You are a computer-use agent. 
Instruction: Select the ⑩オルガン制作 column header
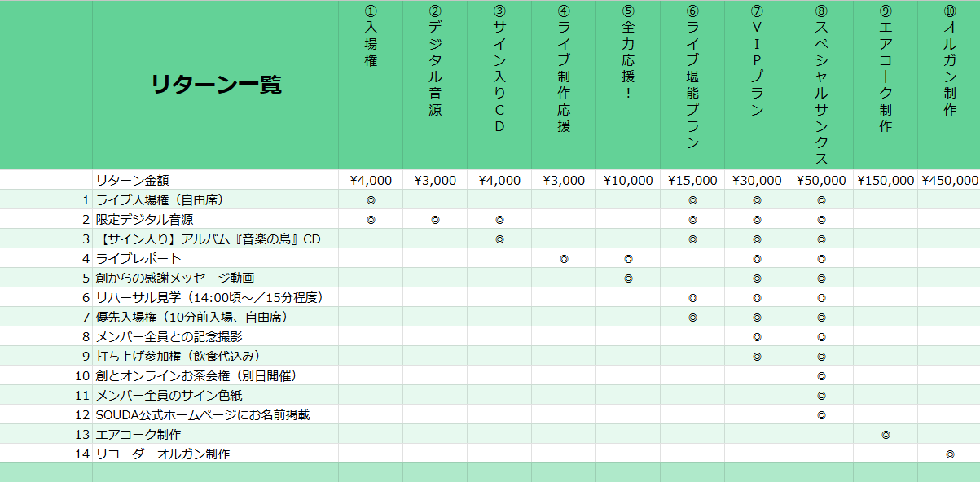click(950, 81)
